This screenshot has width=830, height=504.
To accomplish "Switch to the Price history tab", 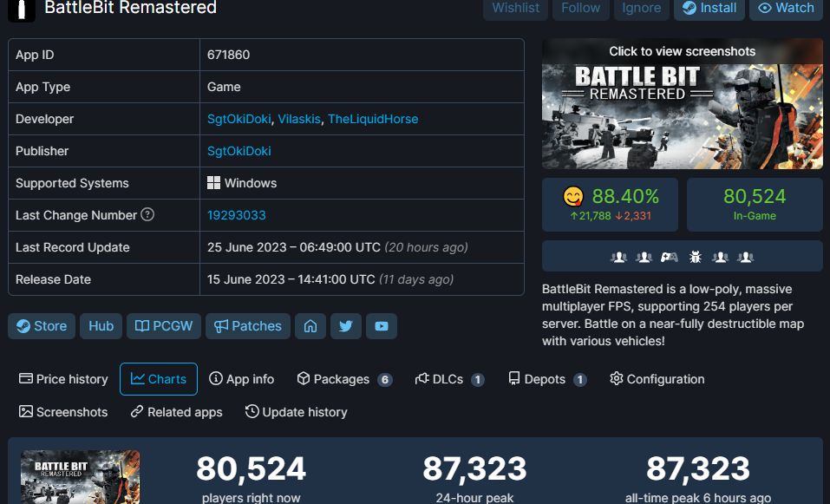I will click(63, 379).
